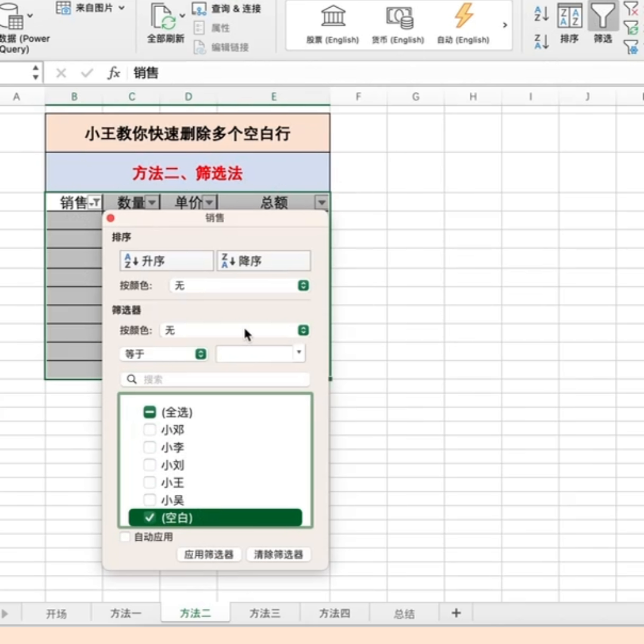Open the filter value combo box arrow
Image resolution: width=644 pixels, height=644 pixels.
click(299, 352)
